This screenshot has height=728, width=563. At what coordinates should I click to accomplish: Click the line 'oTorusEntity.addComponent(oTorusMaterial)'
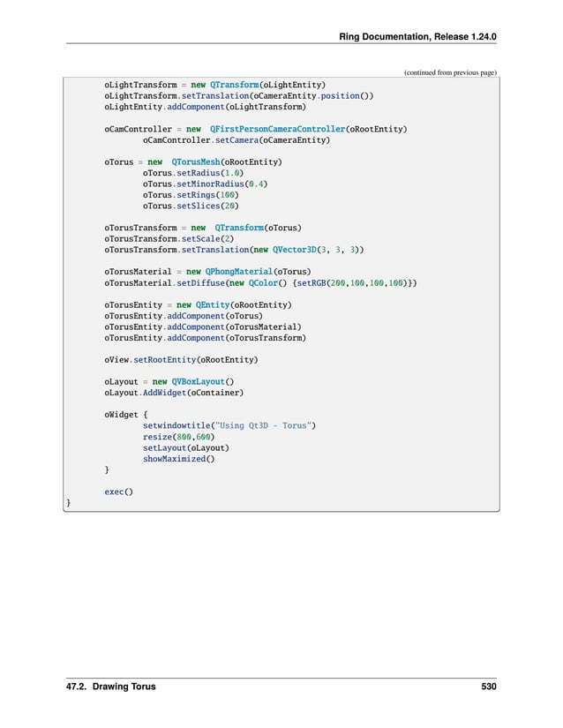click(x=203, y=326)
